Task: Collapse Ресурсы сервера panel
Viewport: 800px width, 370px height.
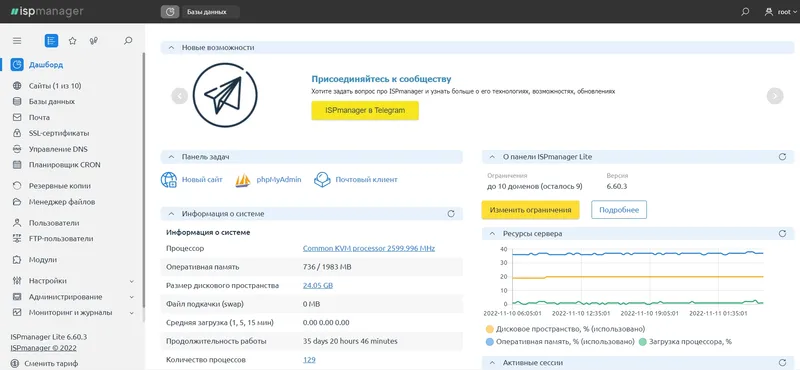Action: click(x=492, y=233)
